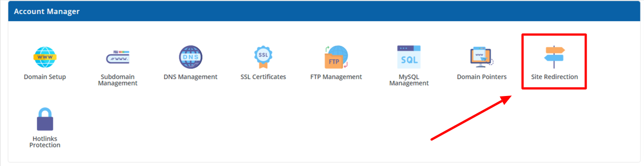The height and width of the screenshot is (166, 644).
Task: Open the Domain Pointers monitor icon
Action: click(481, 57)
